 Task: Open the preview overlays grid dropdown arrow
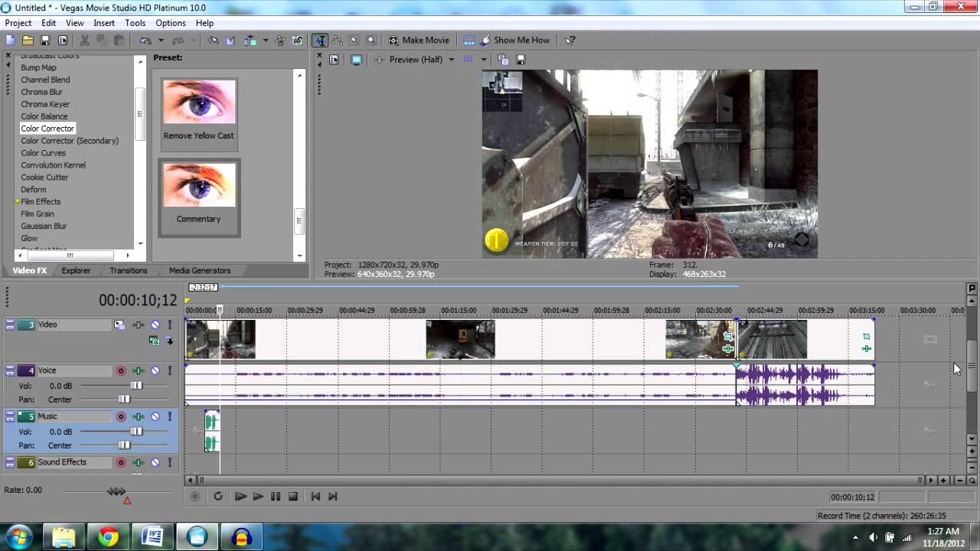click(484, 60)
